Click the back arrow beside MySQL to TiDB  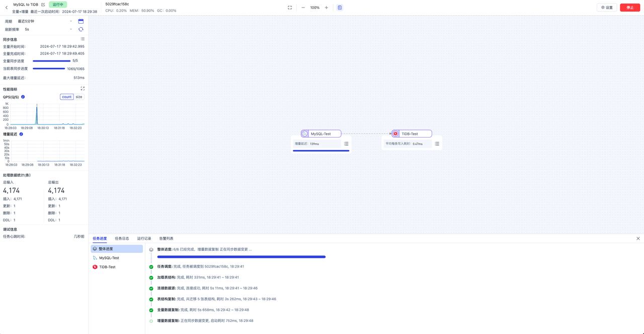(x=6, y=7)
